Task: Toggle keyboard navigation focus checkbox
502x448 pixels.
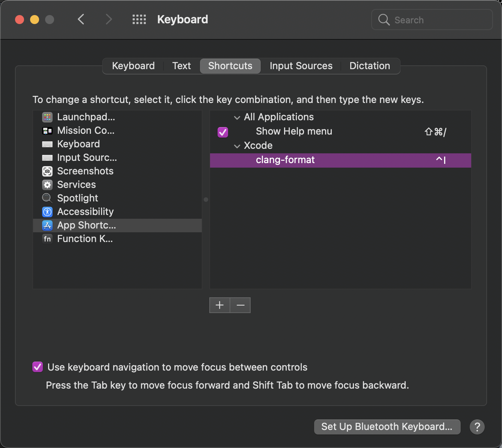Action: tap(38, 367)
